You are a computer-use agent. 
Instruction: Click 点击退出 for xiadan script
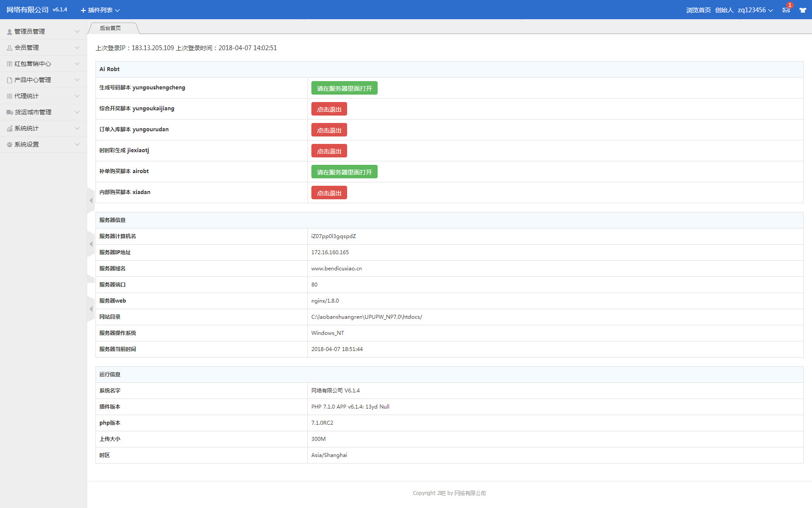pos(329,193)
